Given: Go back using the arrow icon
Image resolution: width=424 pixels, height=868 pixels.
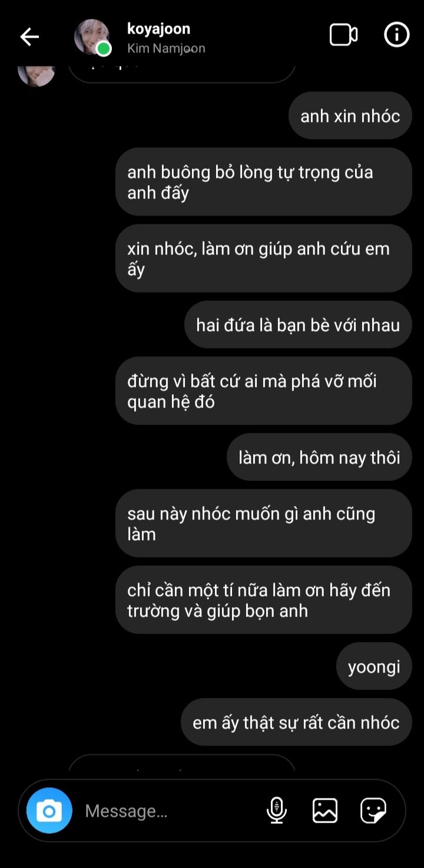Looking at the screenshot, I should pos(29,37).
